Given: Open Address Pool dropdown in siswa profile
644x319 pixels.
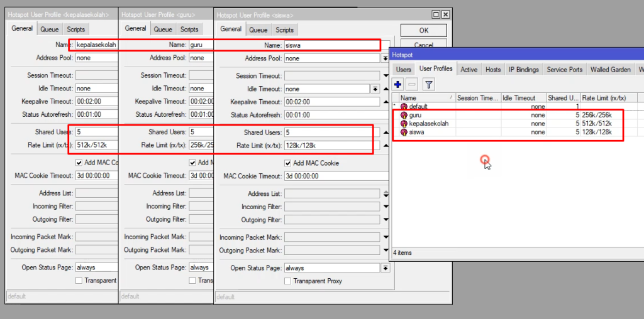Looking at the screenshot, I should pos(386,58).
